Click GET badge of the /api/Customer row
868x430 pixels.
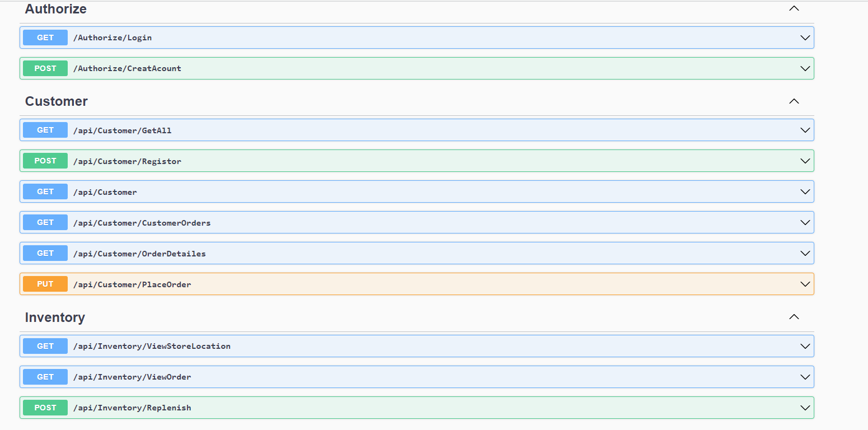(x=45, y=191)
